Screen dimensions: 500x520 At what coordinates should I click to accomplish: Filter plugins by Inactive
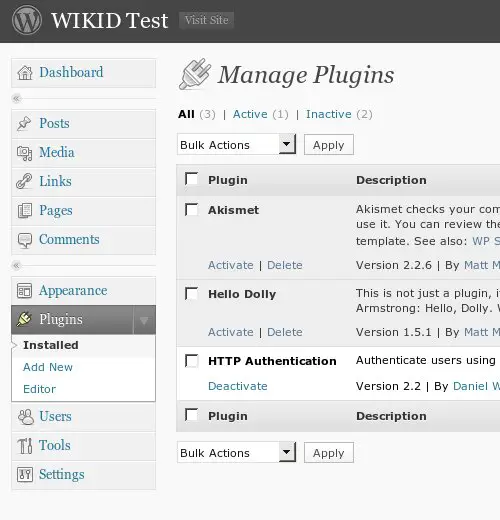coord(329,114)
